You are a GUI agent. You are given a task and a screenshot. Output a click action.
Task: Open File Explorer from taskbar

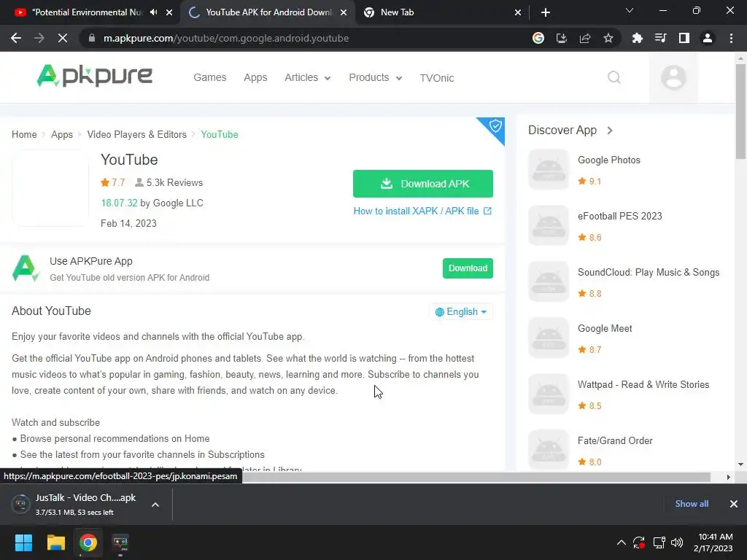pos(55,542)
